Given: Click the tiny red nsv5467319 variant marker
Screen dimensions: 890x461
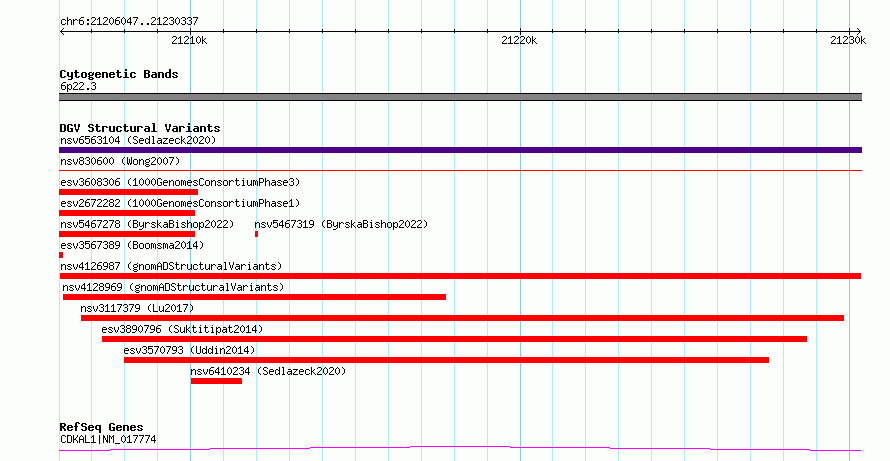Looking at the screenshot, I should [257, 234].
